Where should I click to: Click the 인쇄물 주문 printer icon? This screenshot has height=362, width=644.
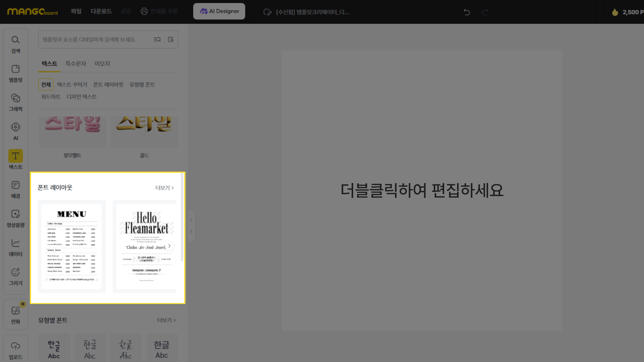[x=144, y=11]
